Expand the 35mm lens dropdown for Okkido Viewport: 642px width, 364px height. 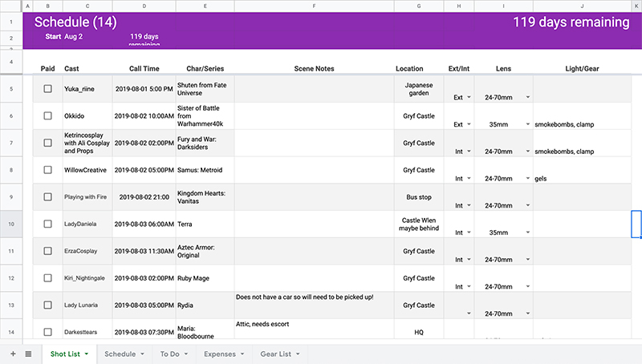pos(527,124)
